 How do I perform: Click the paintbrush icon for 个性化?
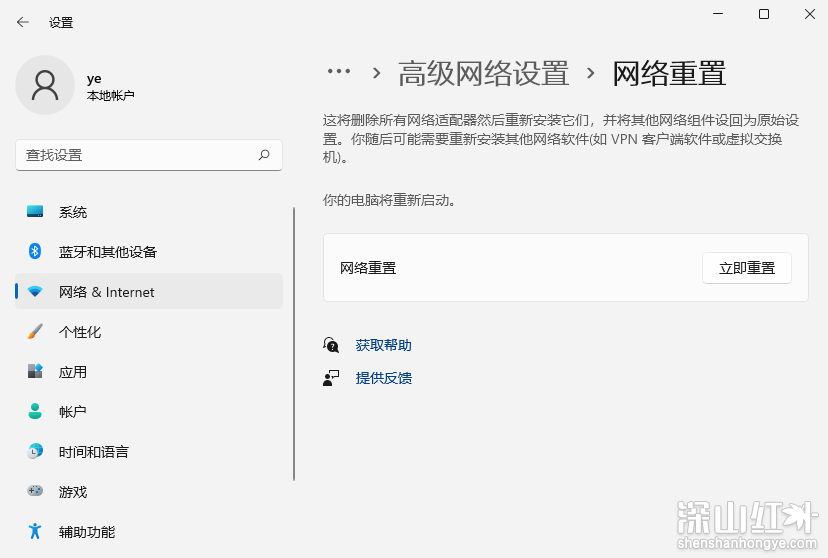tap(35, 332)
